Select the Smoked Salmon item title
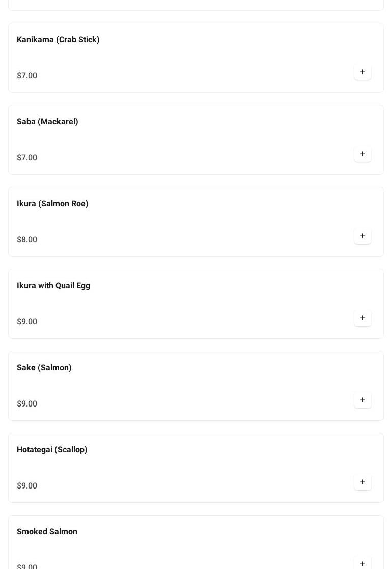Screen dimensions: 392x569 coord(47,532)
